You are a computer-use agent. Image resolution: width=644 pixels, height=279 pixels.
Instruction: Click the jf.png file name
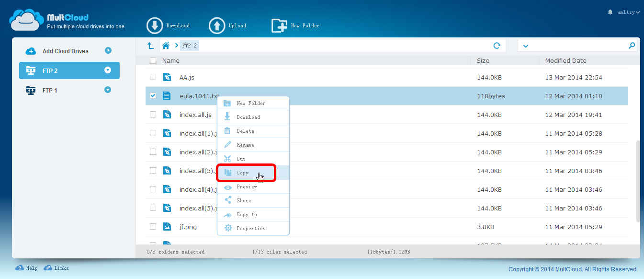[188, 227]
